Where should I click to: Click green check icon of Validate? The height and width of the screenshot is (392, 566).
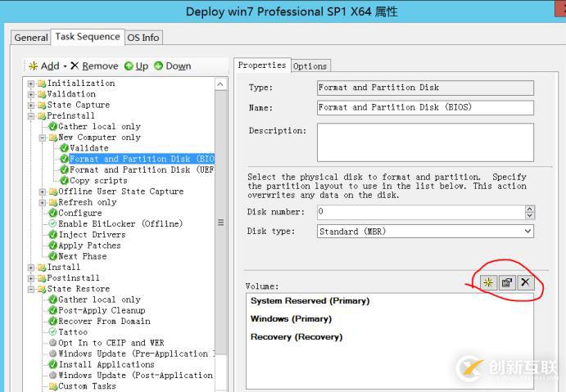[64, 148]
